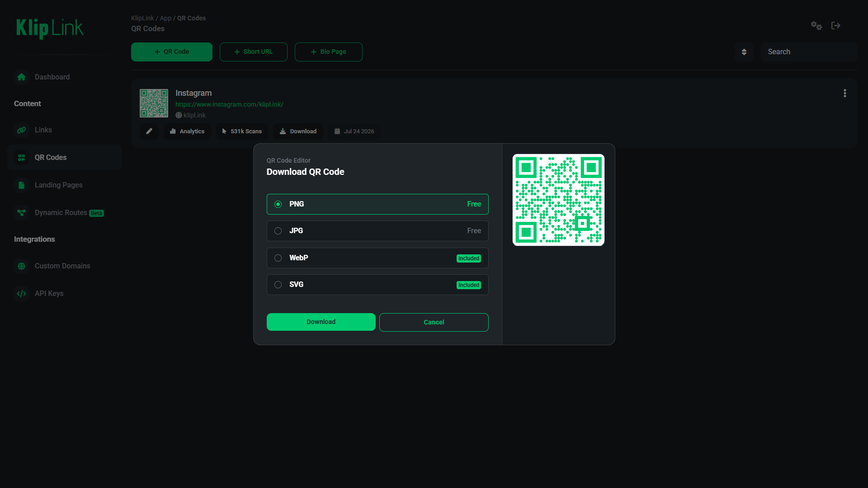This screenshot has width=868, height=488.
Task: Click the Custom Domains globe icon
Action: point(21,266)
